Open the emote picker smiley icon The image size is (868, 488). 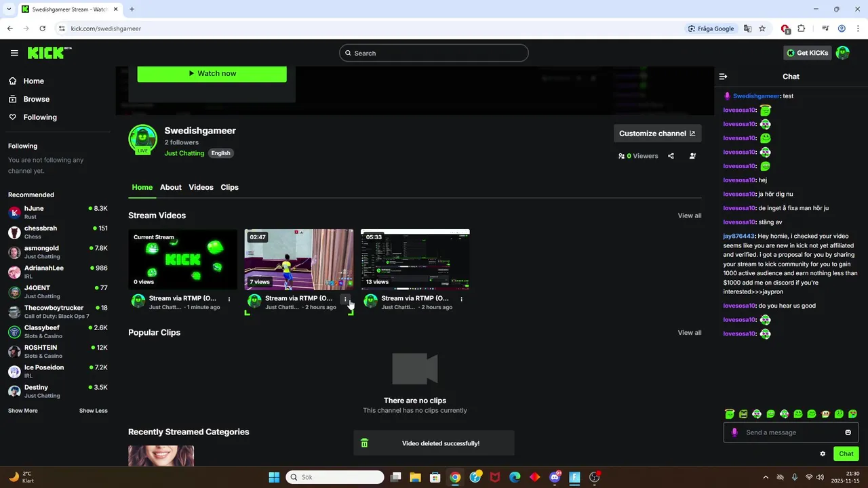848,432
